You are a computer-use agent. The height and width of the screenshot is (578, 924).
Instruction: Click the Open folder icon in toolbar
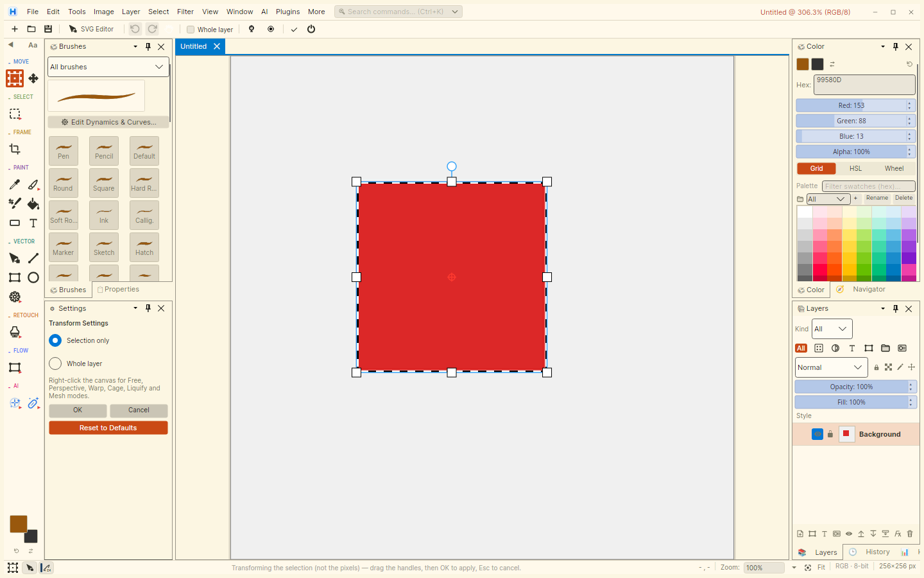pyautogui.click(x=31, y=29)
